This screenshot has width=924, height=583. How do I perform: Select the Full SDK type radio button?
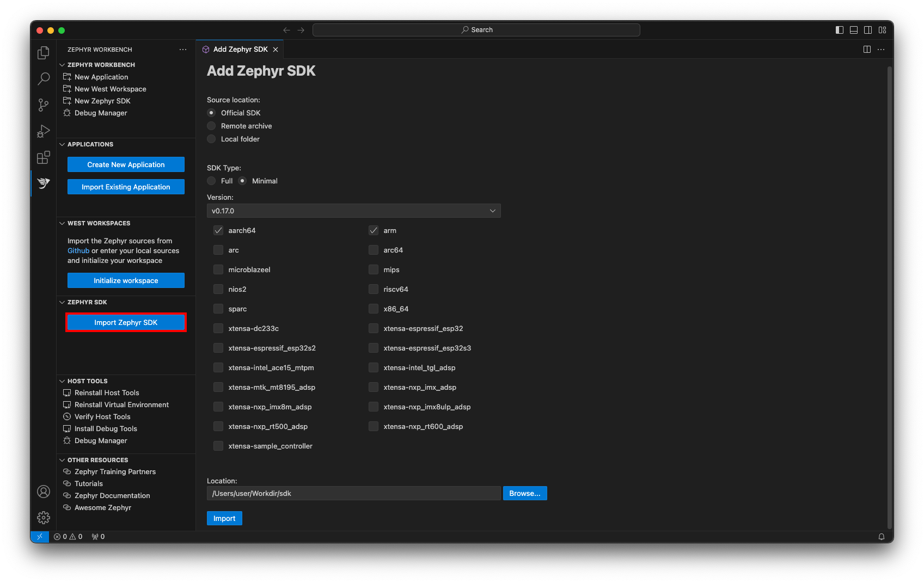[x=211, y=181]
